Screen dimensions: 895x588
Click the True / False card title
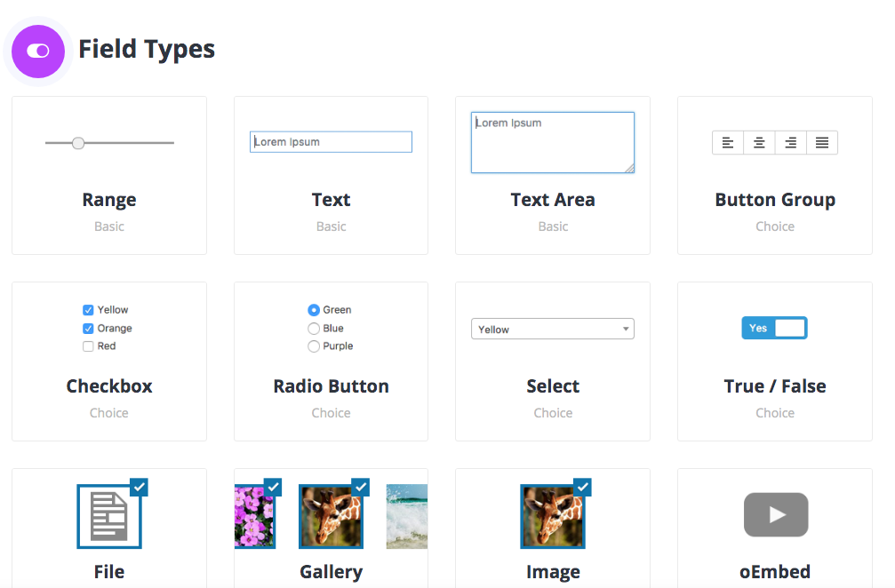tap(775, 386)
